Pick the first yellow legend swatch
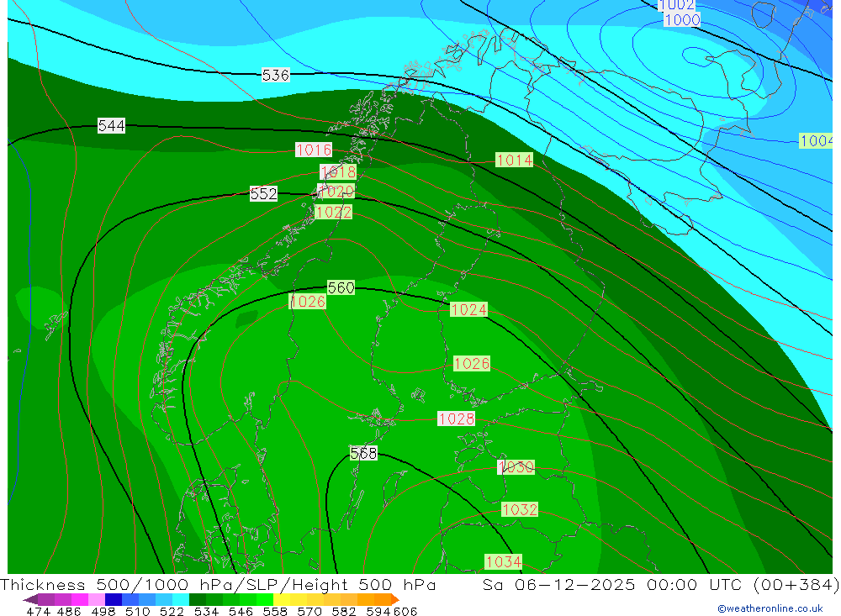The height and width of the screenshot is (616, 841). pos(282,599)
